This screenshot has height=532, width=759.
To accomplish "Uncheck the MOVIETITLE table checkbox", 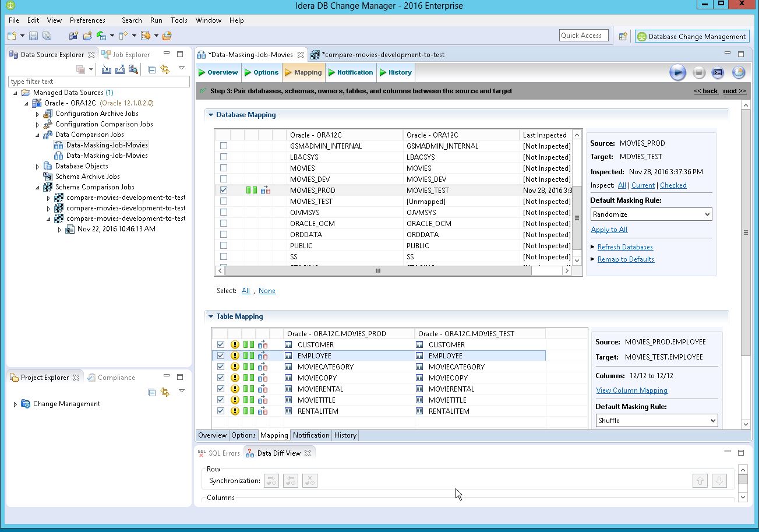I will (221, 400).
